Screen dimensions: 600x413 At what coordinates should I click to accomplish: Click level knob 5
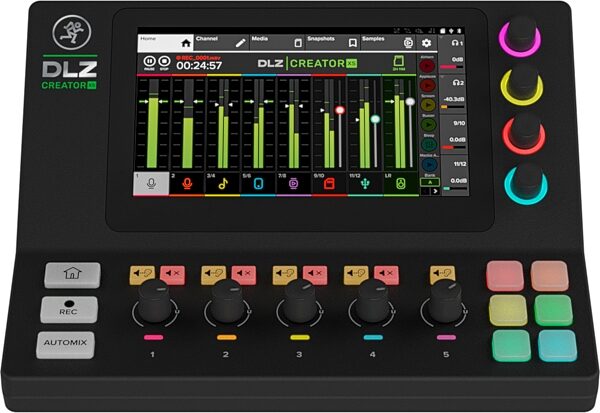coord(444,302)
